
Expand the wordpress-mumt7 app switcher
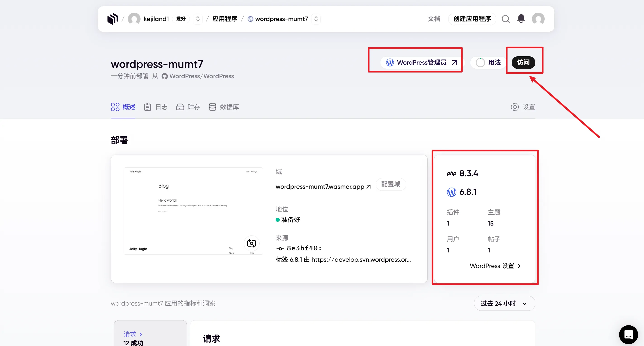click(x=316, y=19)
